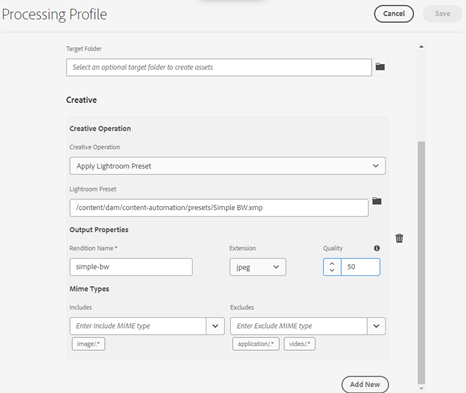
Task: Focus the Target Folder input field
Action: pos(219,67)
